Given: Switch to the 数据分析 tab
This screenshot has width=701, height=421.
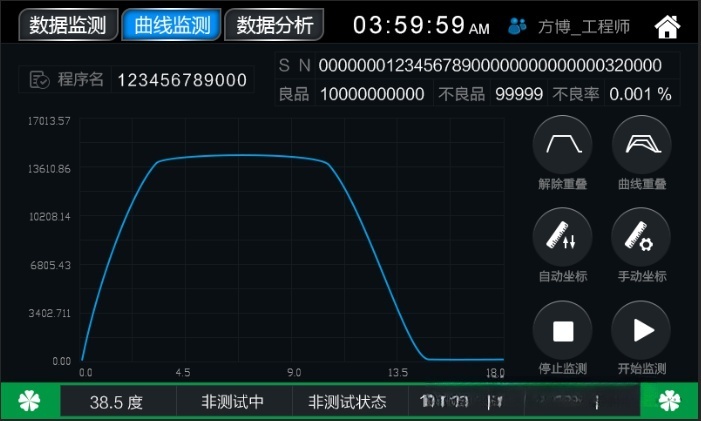Looking at the screenshot, I should [x=274, y=25].
